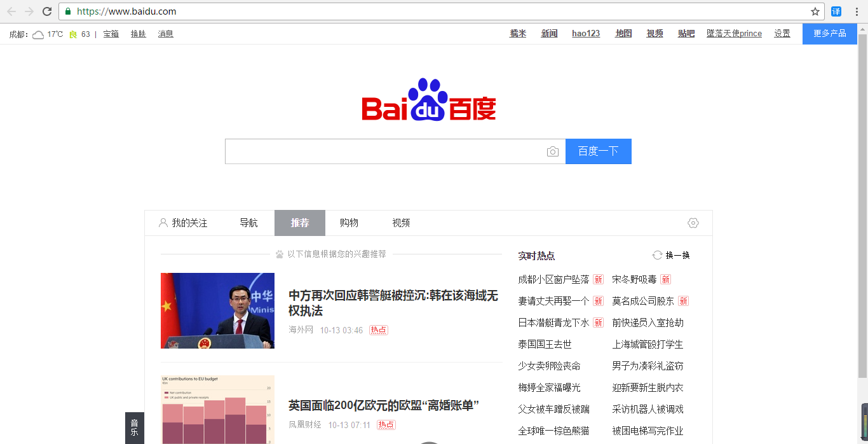The image size is (868, 444).
Task: Click air quality value 63
Action: pos(86,34)
